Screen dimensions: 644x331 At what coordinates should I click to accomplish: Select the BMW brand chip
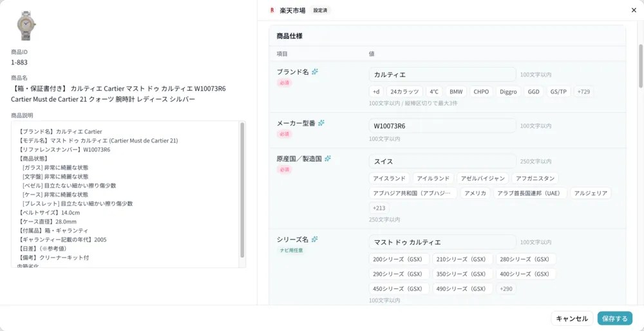click(456, 91)
